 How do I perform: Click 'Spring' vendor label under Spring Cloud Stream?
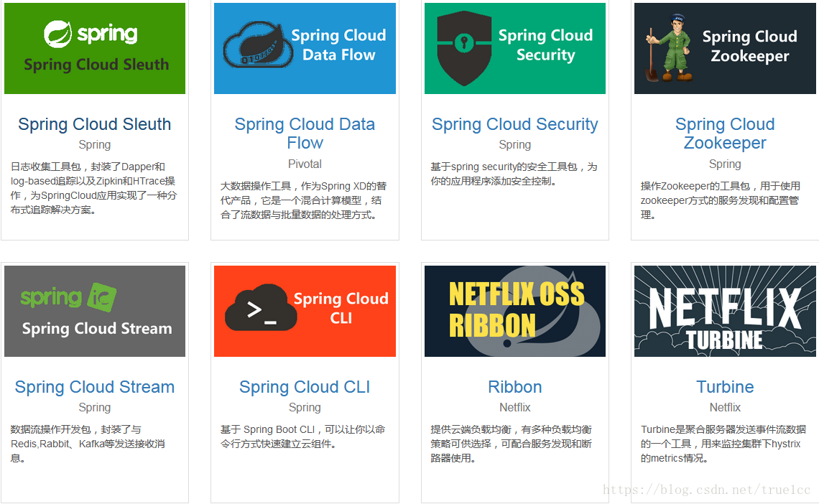(95, 408)
